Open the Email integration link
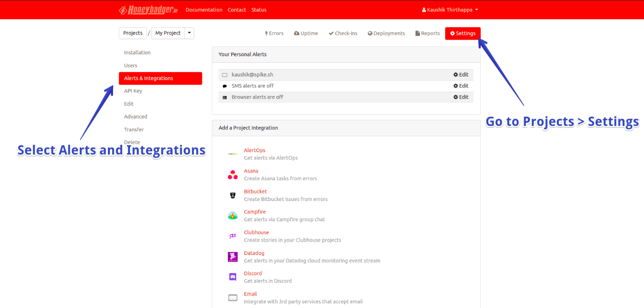 click(x=250, y=294)
